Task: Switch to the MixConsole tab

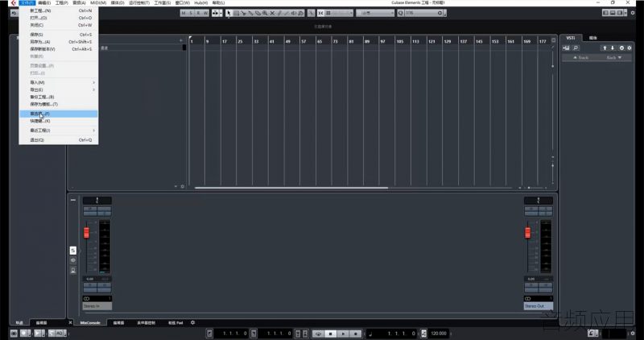Action: tap(90, 323)
